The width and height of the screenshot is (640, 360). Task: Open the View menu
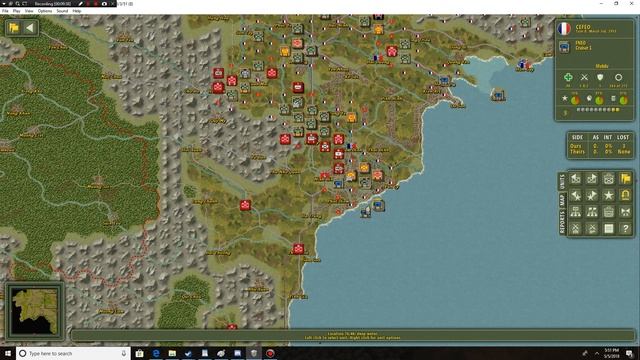(29, 11)
